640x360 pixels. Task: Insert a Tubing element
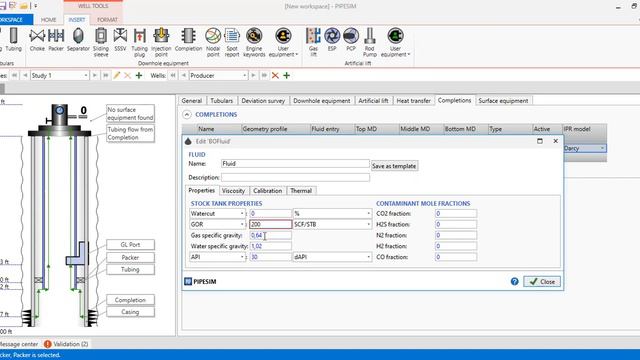13,40
